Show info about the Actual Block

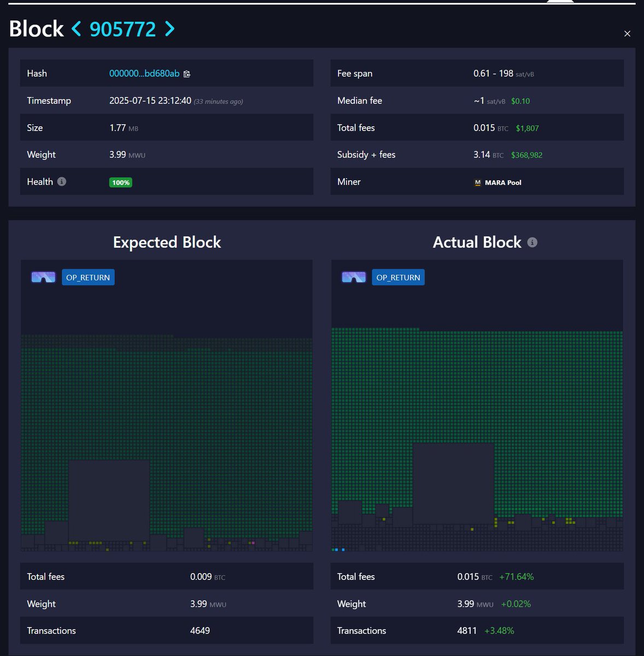pos(532,242)
